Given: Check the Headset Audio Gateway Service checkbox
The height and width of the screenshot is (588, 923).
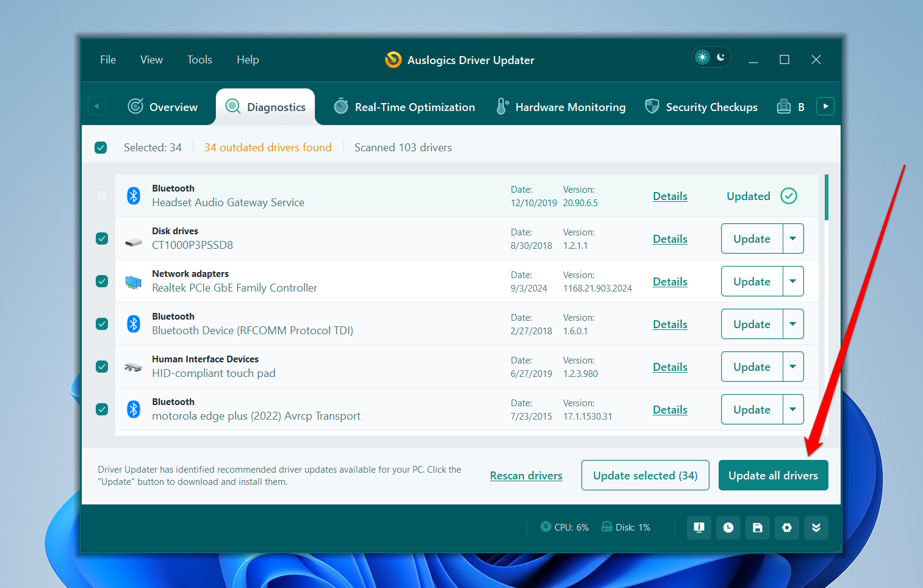Looking at the screenshot, I should point(102,196).
